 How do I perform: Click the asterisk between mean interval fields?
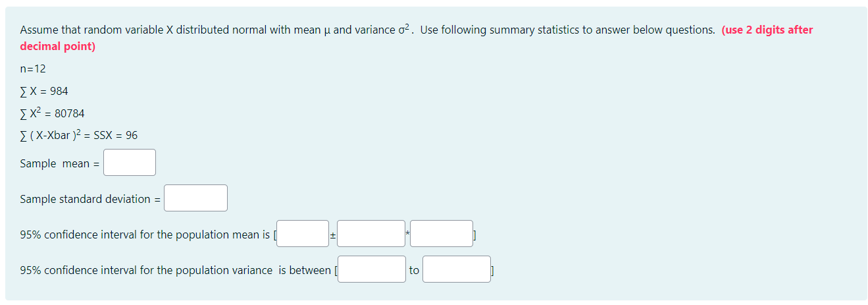coord(407,232)
